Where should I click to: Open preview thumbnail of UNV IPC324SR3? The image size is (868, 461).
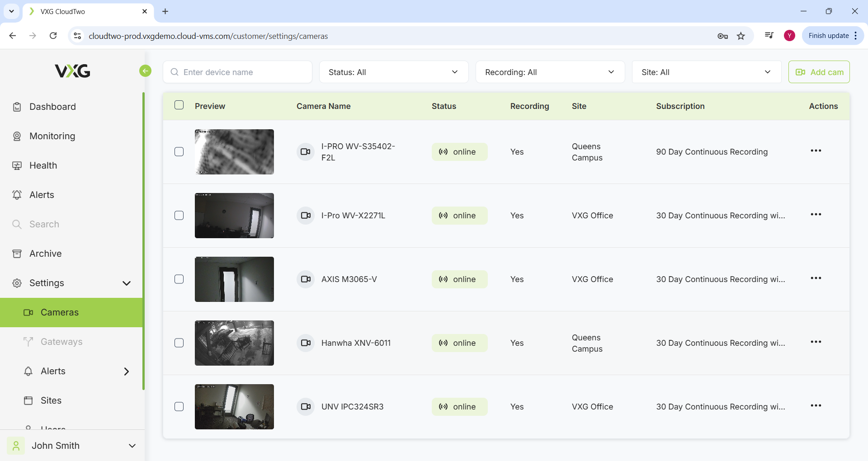(234, 407)
